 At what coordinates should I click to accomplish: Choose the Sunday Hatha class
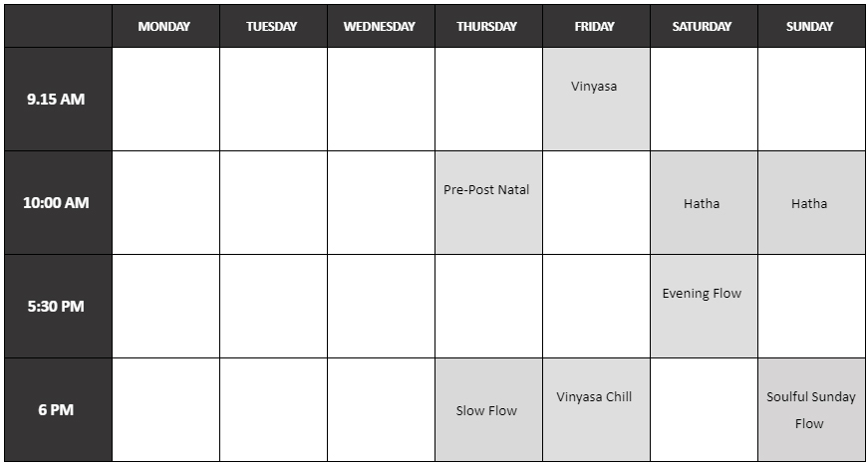(811, 203)
